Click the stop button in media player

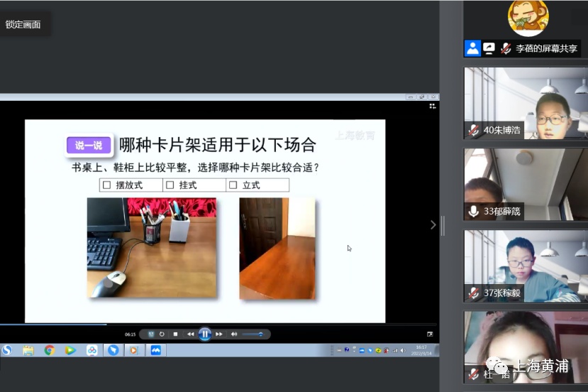tap(176, 334)
